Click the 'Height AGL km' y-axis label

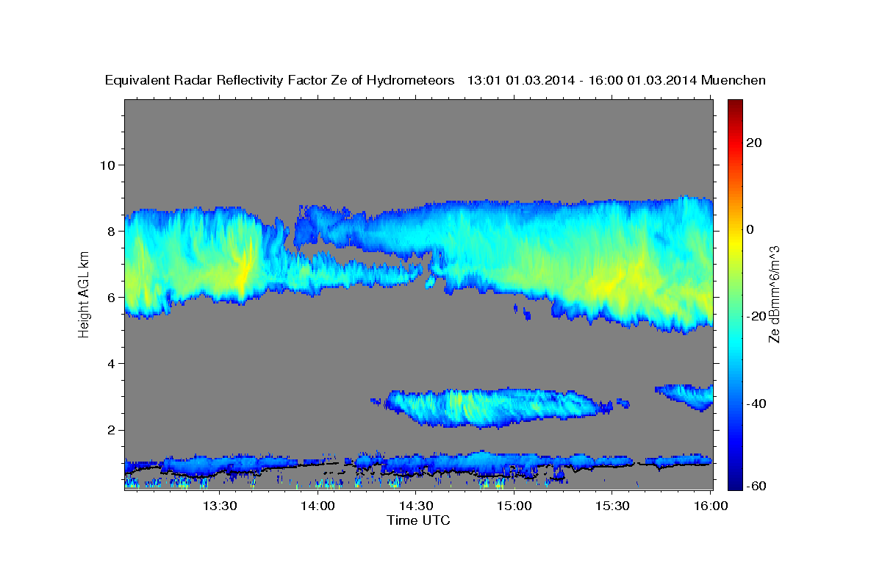85,293
